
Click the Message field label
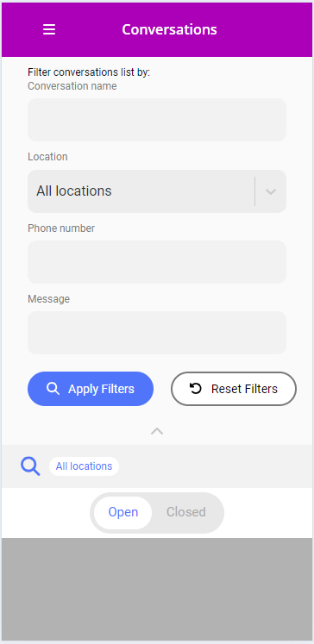(49, 299)
